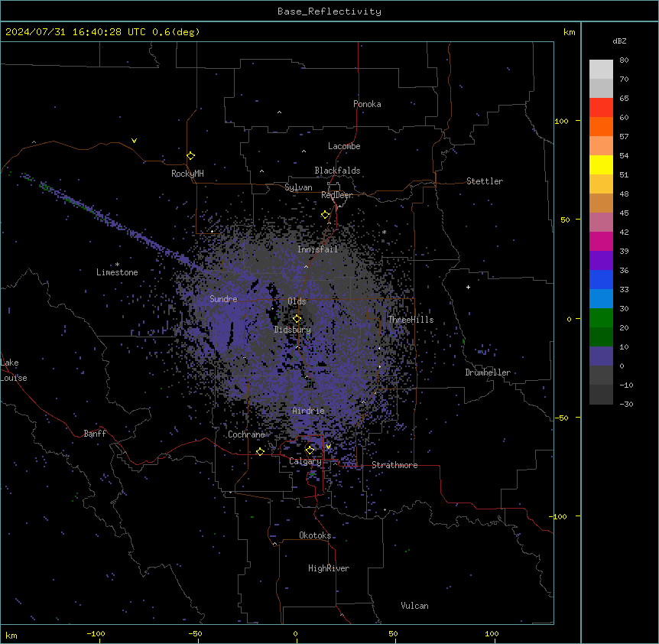
Task: Click the Sylvan label
Action: pyautogui.click(x=298, y=187)
